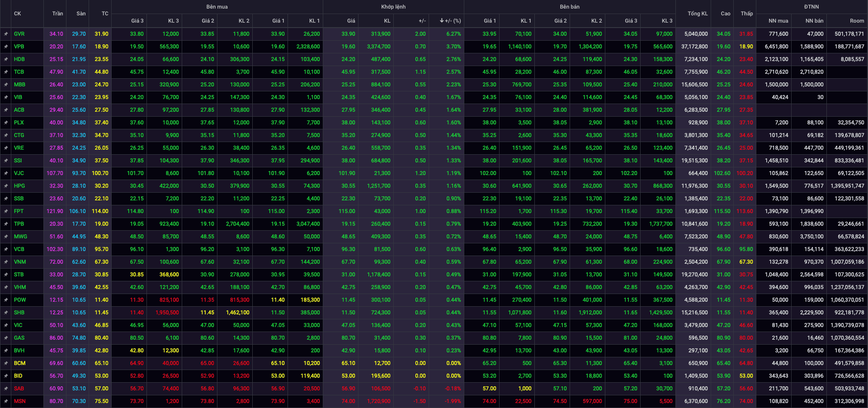Pin the MSN row

[x=6, y=401]
